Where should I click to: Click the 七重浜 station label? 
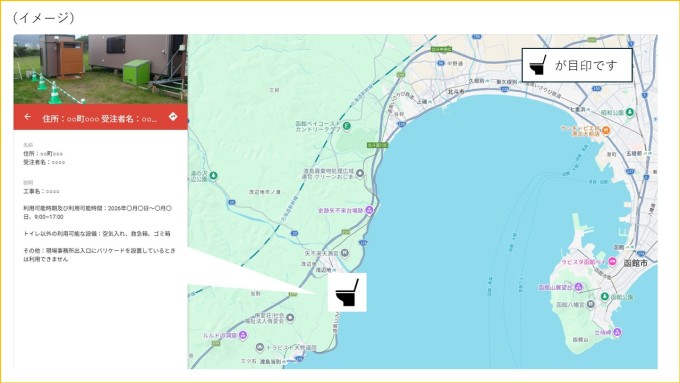coord(577,109)
